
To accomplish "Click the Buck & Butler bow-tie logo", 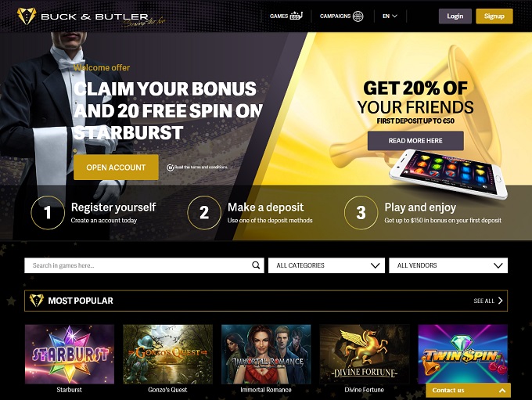I will tap(27, 16).
